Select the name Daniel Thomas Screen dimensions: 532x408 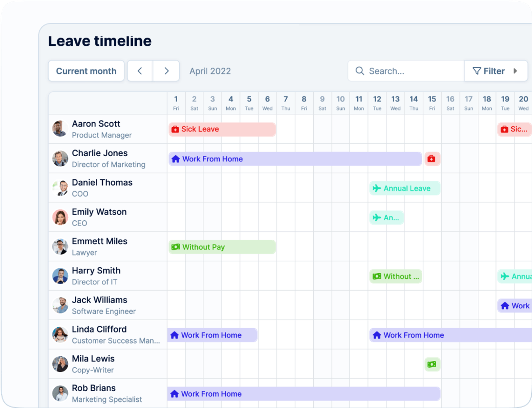pyautogui.click(x=102, y=182)
